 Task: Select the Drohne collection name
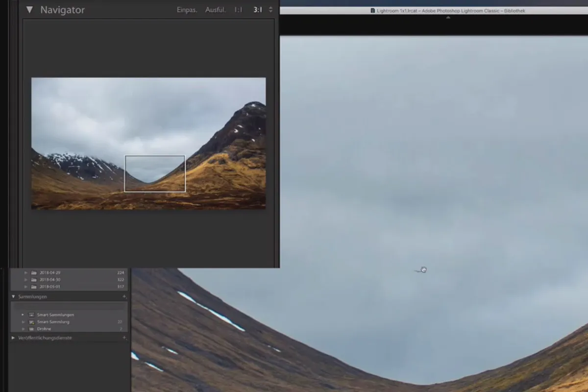(x=44, y=329)
